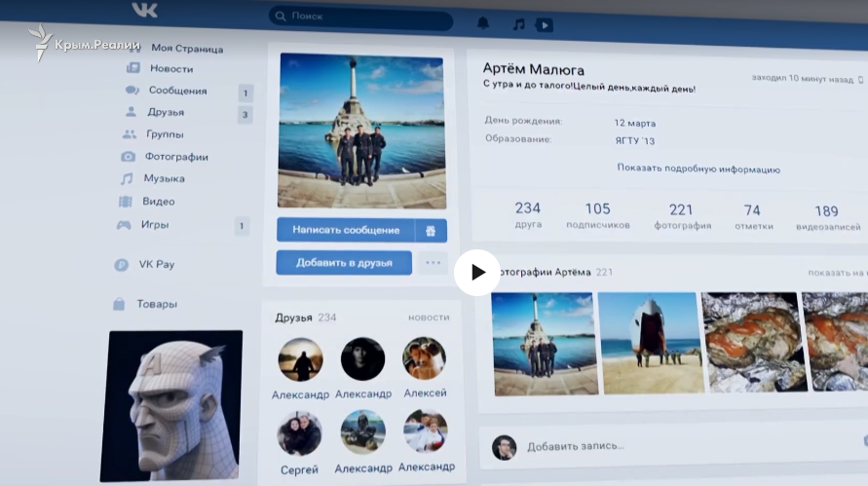
Task: Open the 234 друга counter link
Action: (x=528, y=215)
